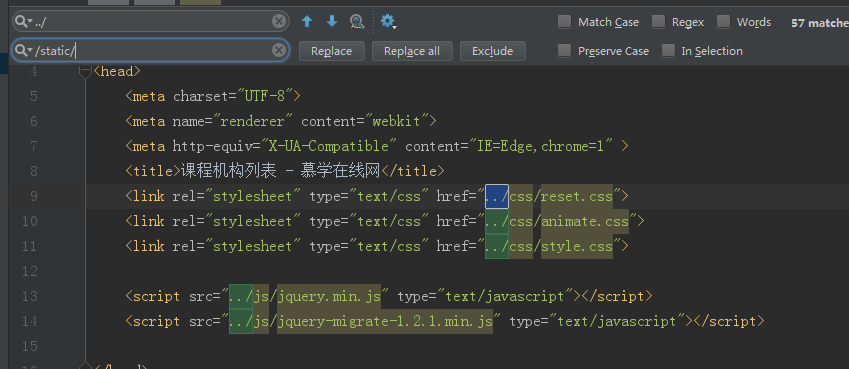Open search history from find magnifier icon
This screenshot has width=849, height=369.
click(x=24, y=22)
